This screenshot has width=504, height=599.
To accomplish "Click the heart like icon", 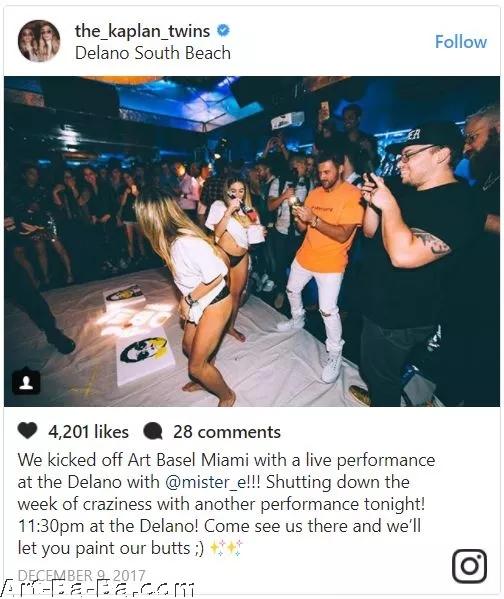I will click(x=28, y=431).
